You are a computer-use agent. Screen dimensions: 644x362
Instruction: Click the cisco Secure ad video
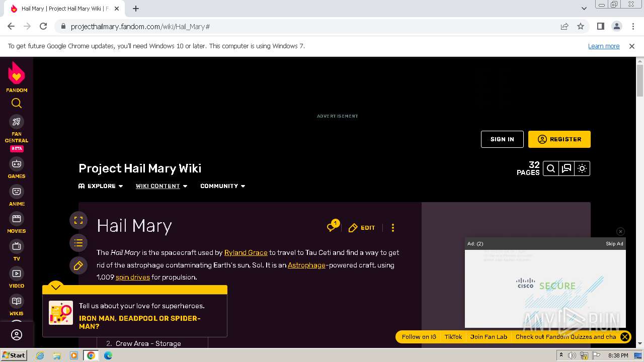pos(545,288)
